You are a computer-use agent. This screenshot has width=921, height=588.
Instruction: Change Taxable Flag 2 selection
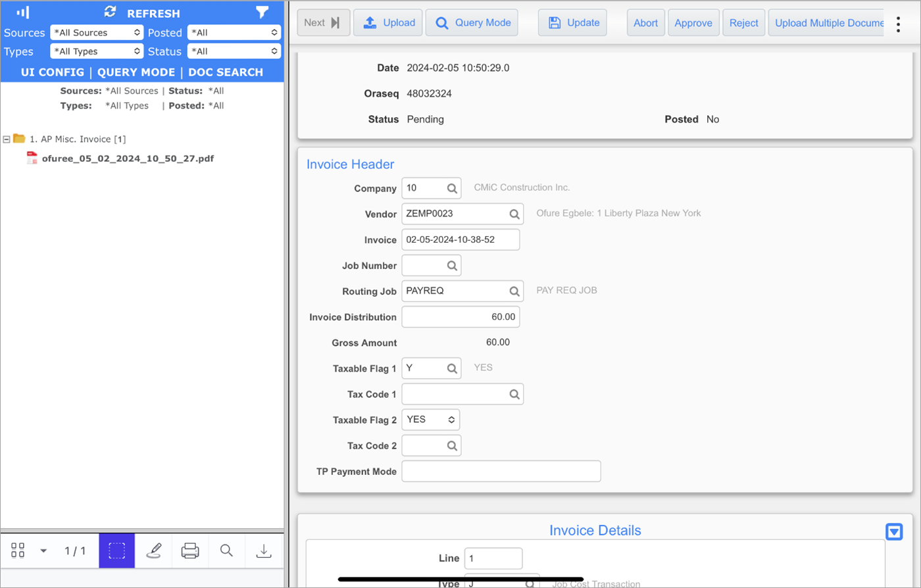(x=432, y=420)
